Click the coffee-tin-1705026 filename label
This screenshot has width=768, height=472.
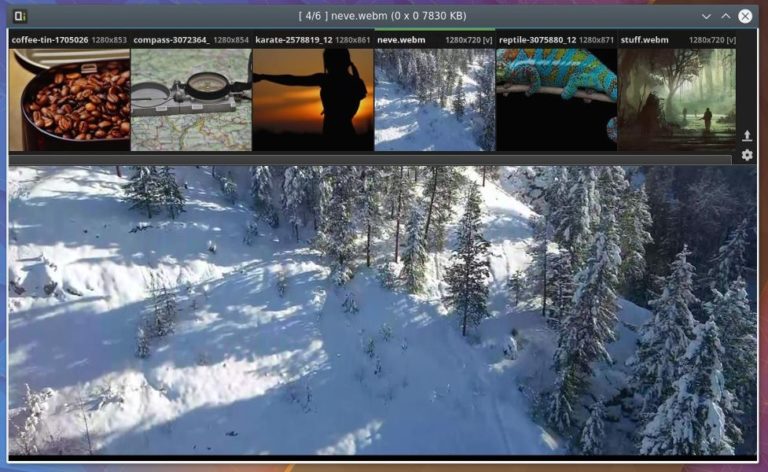pos(50,40)
